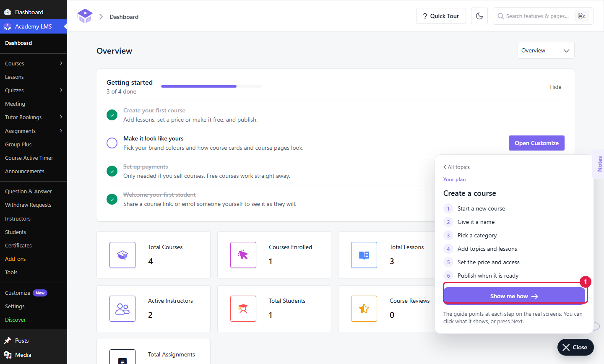The image size is (604, 364).
Task: Check the Make it look like yours circle
Action: 112,143
